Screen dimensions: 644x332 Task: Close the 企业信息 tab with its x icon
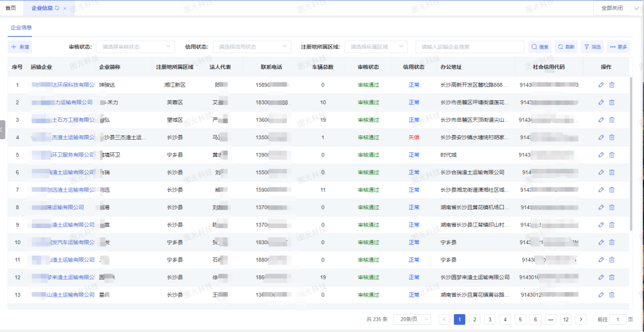pos(65,8)
